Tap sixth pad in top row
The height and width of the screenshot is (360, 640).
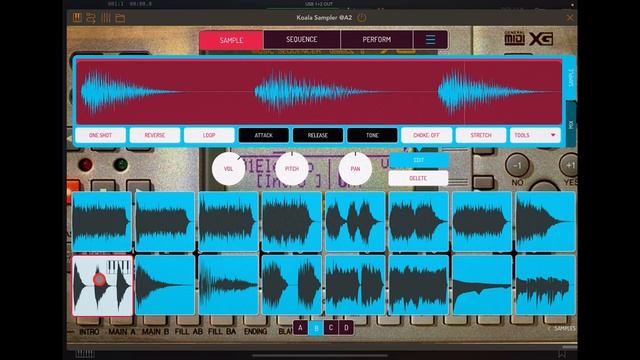(418, 222)
